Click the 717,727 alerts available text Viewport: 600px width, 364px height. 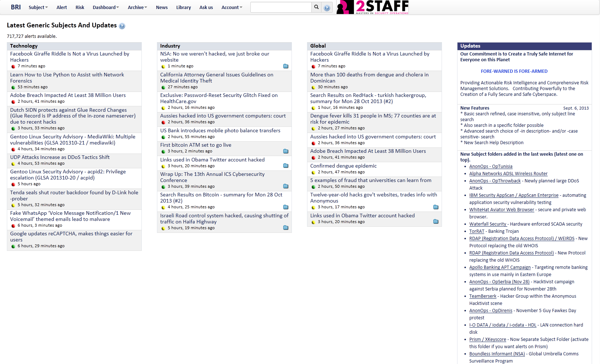32,36
